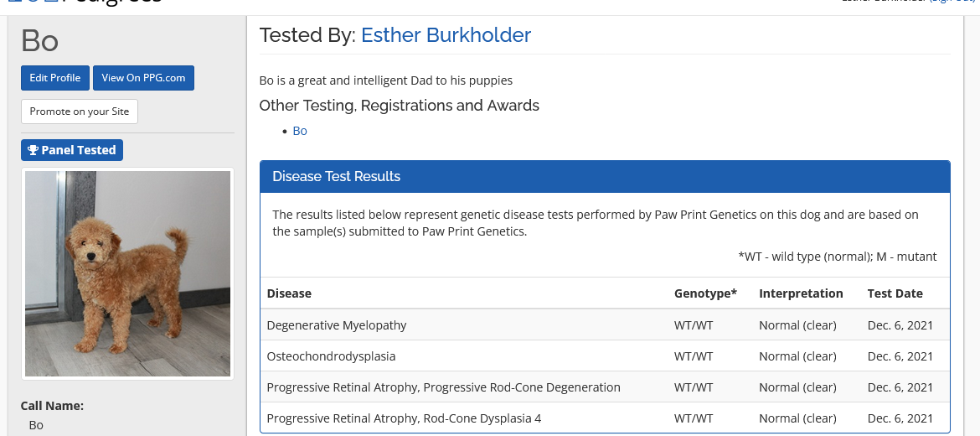Click Normal (clear) in the Degenerative Myelopathy row
This screenshot has height=436, width=980.
[797, 325]
